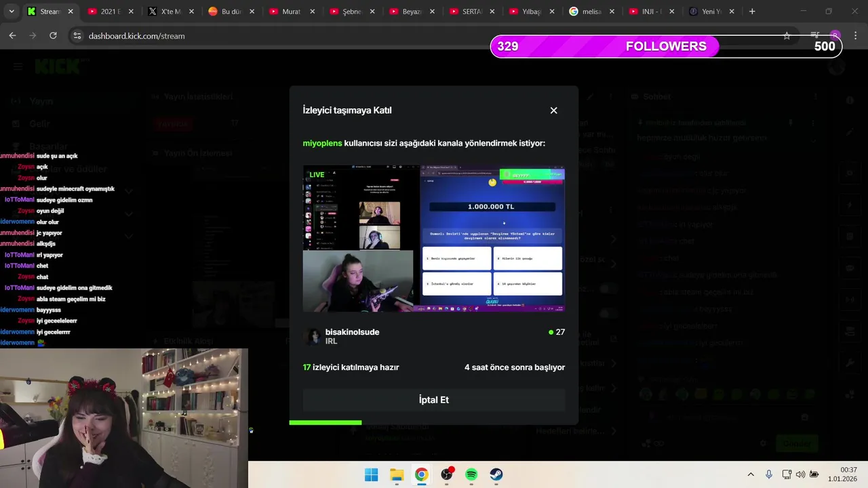Viewport: 868px width, 488px height.
Task: Open a new browser tab
Action: [x=752, y=12]
